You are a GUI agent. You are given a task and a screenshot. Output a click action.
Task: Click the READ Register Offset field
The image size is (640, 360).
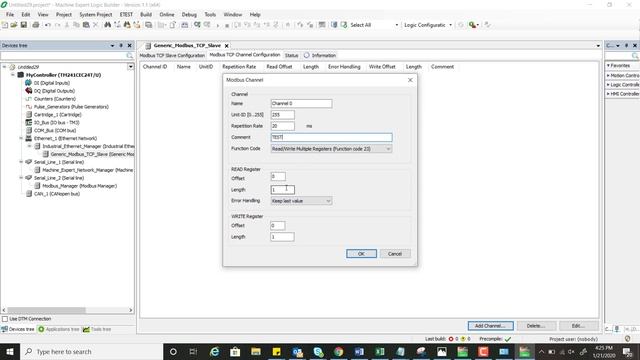coord(278,176)
